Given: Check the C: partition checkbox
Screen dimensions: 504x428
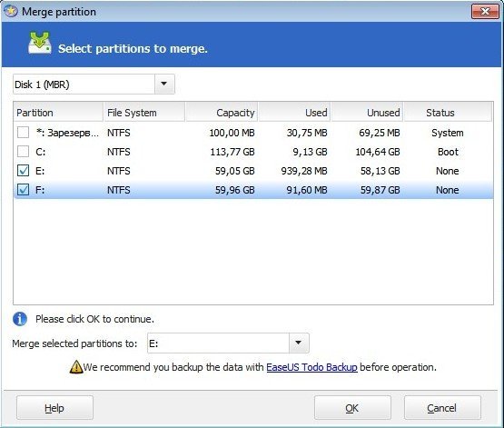Looking at the screenshot, I should tap(23, 151).
